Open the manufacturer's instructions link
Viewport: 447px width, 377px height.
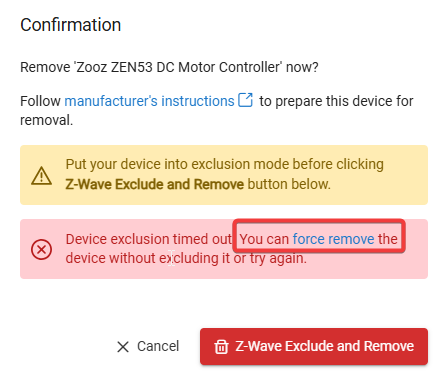click(149, 101)
